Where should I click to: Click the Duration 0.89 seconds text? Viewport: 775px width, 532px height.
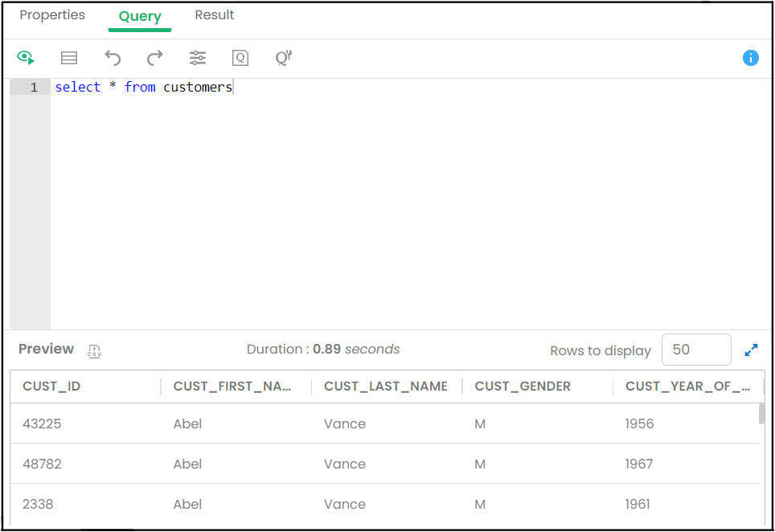click(323, 350)
